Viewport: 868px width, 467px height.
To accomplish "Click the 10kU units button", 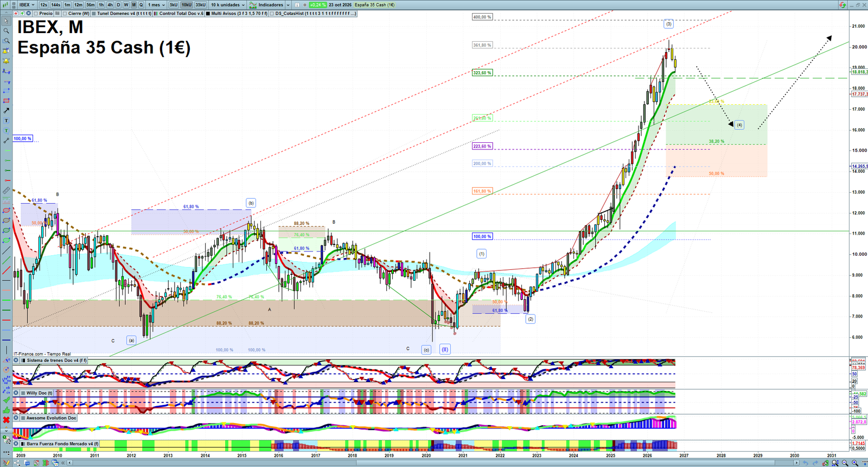I will point(187,5).
